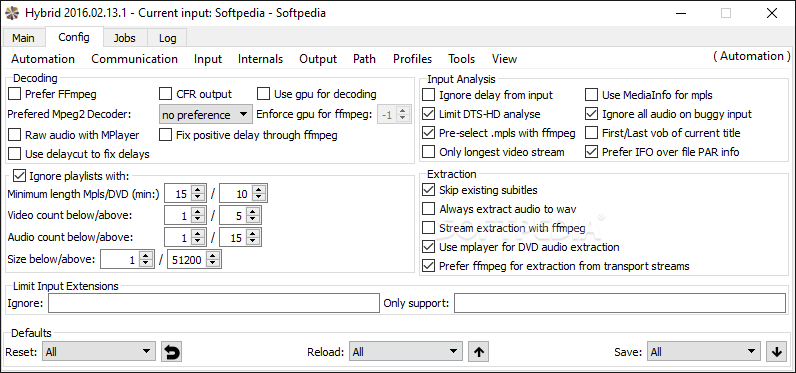Open the Prefered Mpeg2 Decoder dropdown
Viewport: 796px width, 373px height.
pos(206,115)
